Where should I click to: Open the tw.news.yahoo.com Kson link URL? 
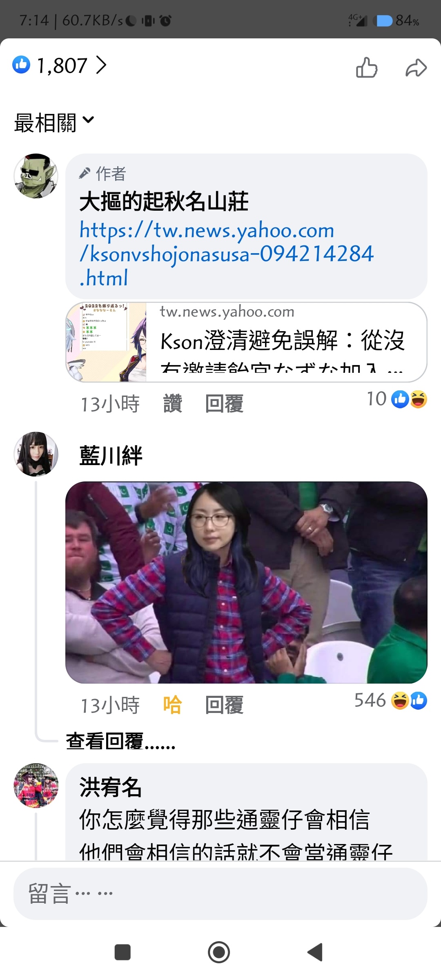click(x=226, y=254)
